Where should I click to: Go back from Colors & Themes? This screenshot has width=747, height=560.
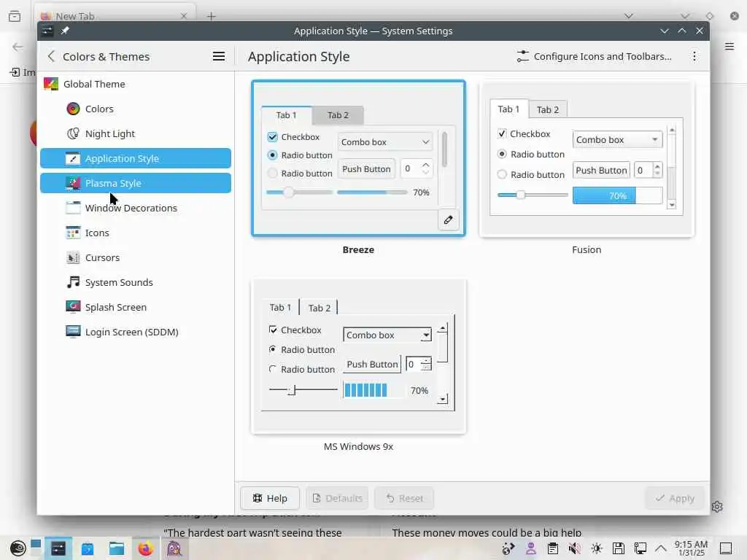pyautogui.click(x=51, y=56)
